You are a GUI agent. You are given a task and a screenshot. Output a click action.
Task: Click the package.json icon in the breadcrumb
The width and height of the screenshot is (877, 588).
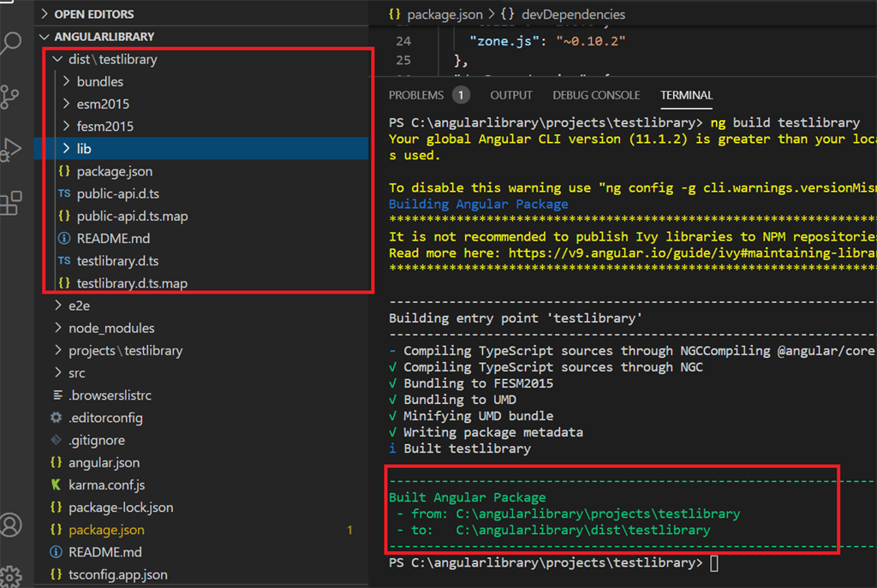(x=397, y=14)
